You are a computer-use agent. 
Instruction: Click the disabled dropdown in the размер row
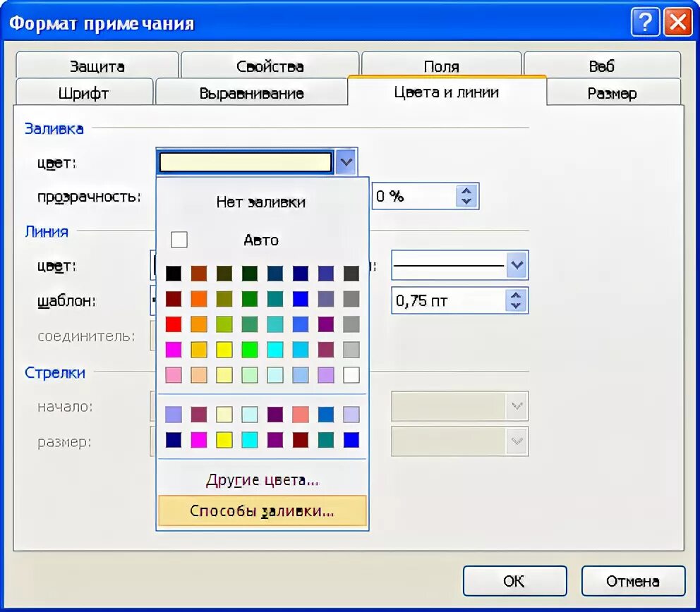tap(460, 441)
